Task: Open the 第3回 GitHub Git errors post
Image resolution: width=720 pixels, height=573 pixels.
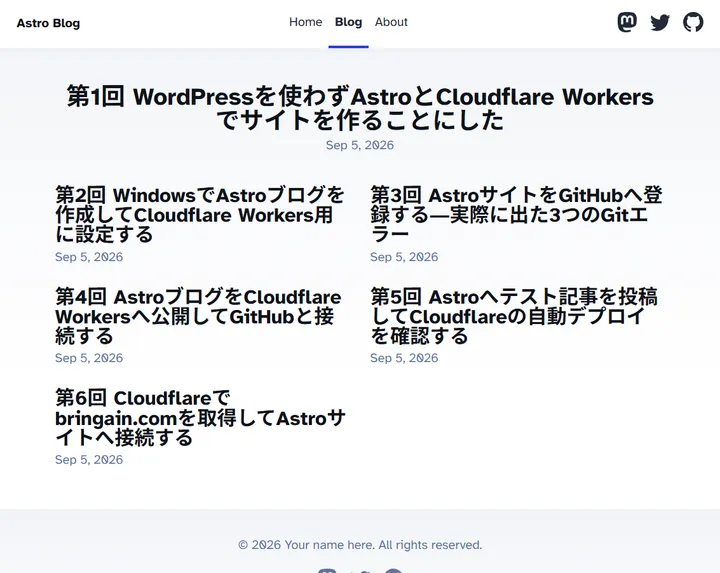Action: [x=516, y=214]
